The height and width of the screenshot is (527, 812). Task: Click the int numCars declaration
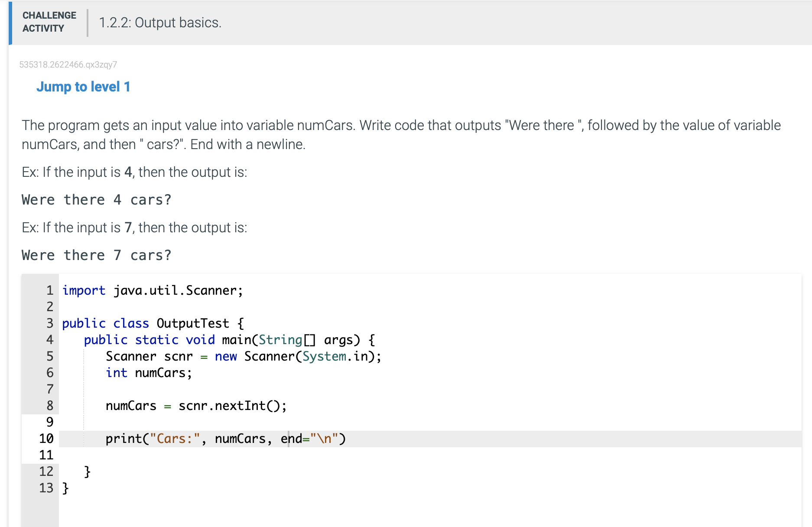148,373
